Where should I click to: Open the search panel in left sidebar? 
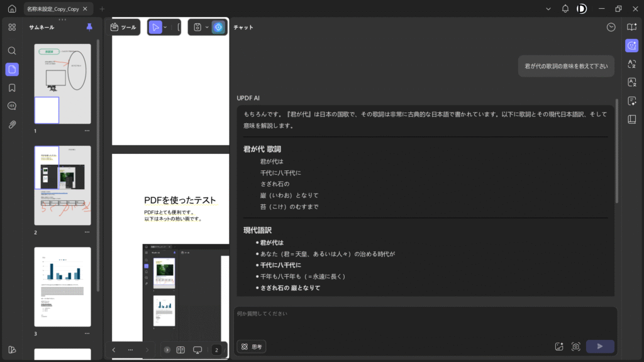(12, 50)
